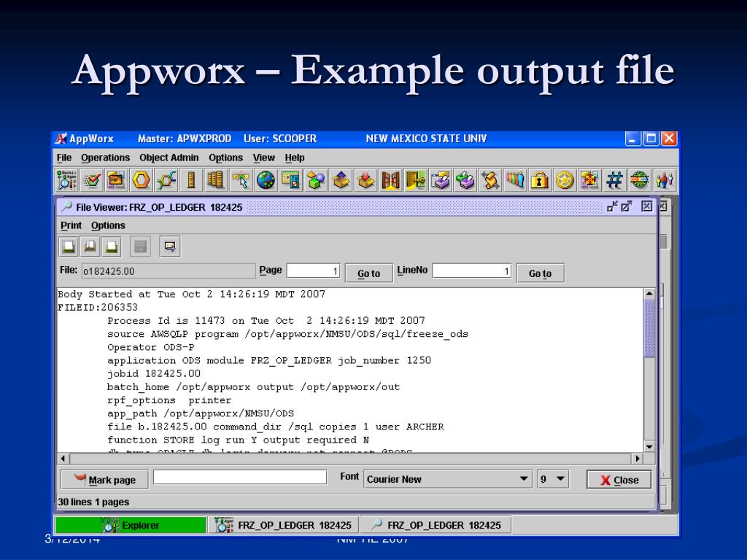747x560 pixels.
Task: Click the box with up arrow icon
Action: (x=341, y=181)
